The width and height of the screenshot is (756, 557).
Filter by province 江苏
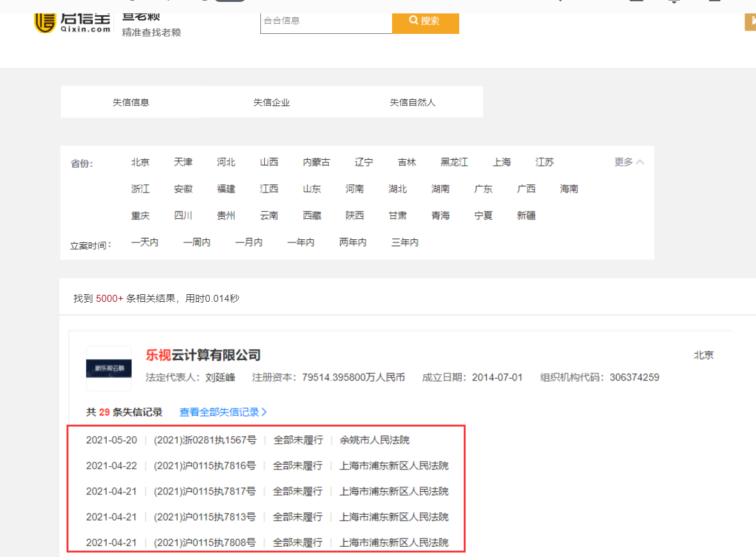[x=545, y=162]
